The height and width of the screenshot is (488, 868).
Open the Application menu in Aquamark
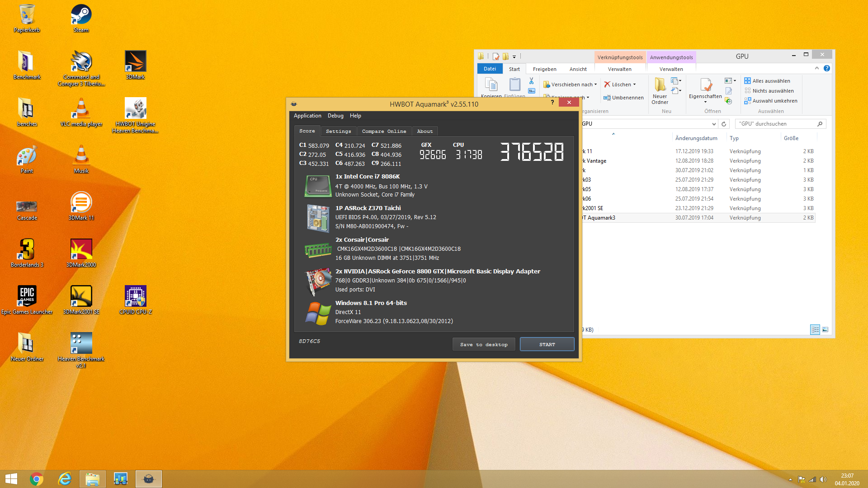(x=307, y=116)
